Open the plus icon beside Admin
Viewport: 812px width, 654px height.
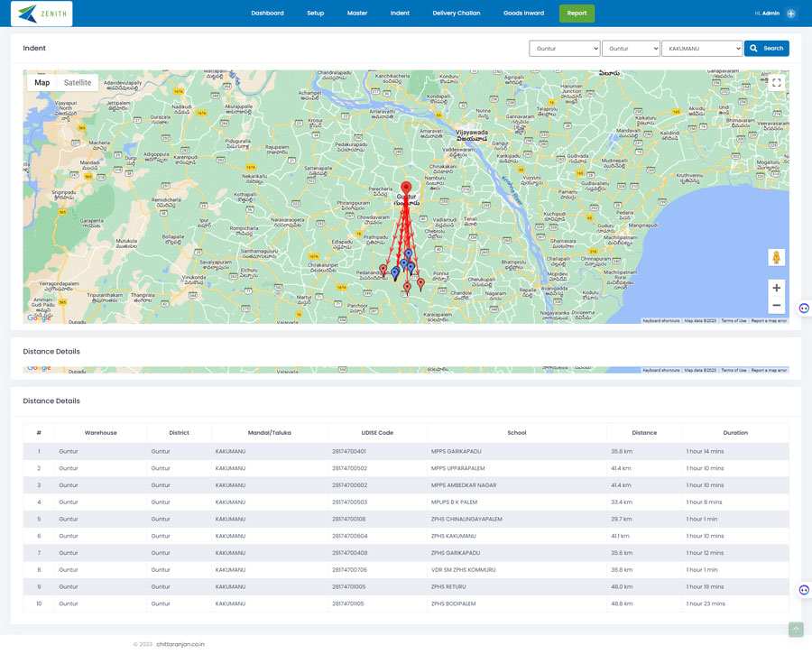[x=790, y=14]
